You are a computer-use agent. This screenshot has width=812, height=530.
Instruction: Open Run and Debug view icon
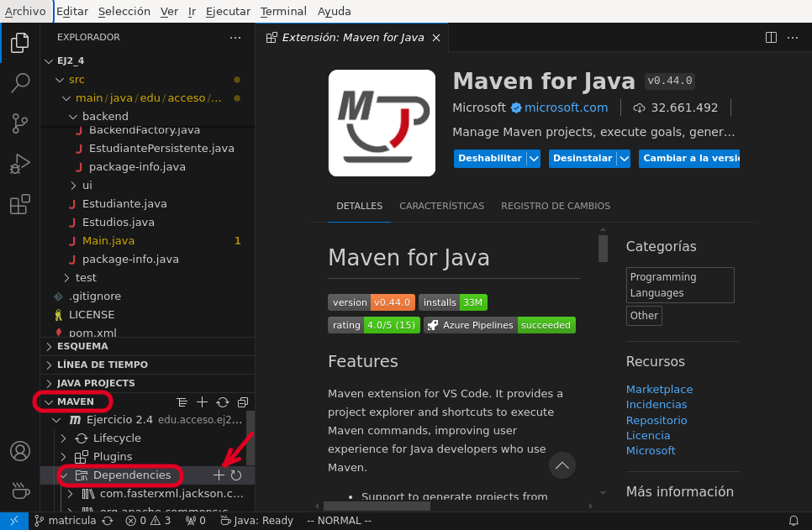[19, 164]
